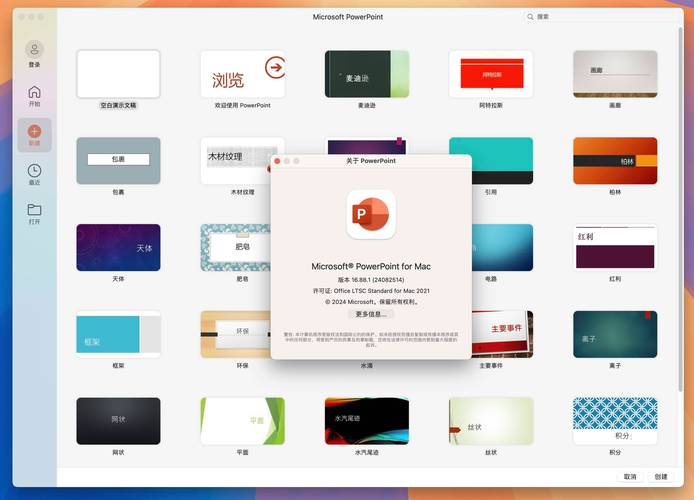The width and height of the screenshot is (694, 500).
Task: Click the magnifier icon in search box
Action: (x=531, y=17)
